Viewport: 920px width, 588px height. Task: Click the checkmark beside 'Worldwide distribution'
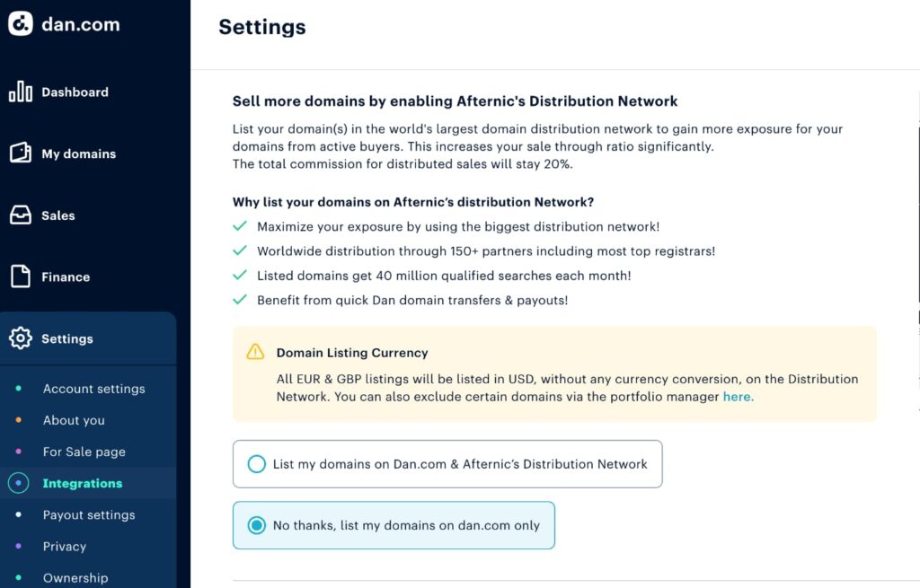[x=240, y=251]
